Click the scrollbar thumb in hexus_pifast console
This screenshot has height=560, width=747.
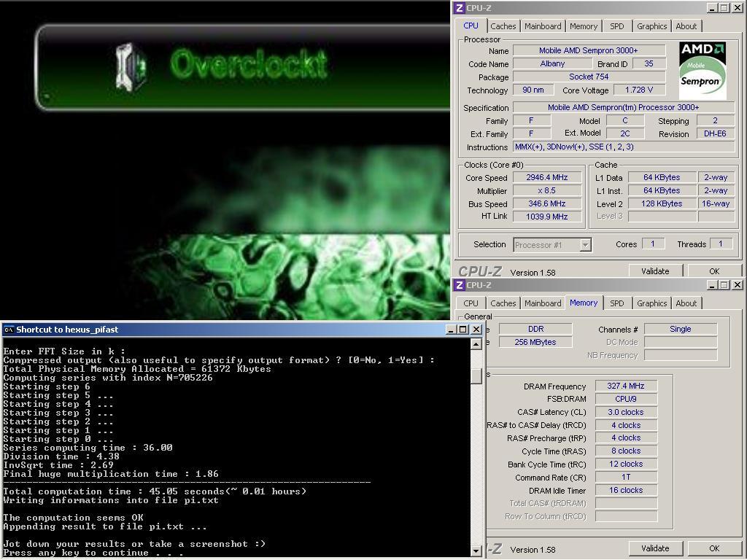coord(476,375)
